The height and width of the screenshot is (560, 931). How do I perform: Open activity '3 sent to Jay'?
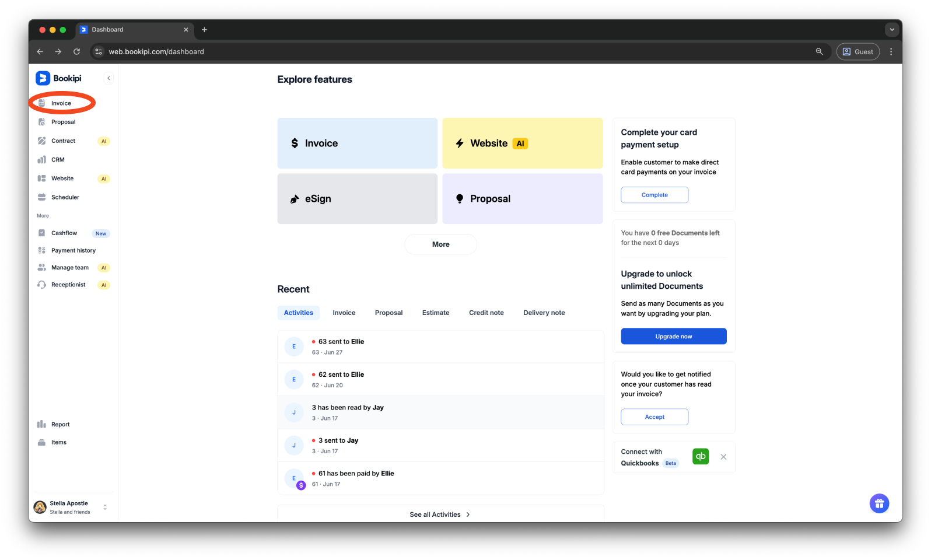tap(440, 446)
